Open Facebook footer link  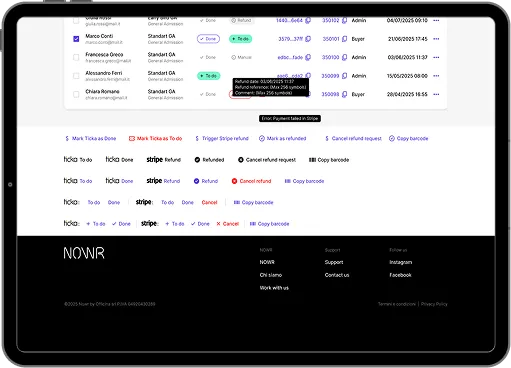coord(400,275)
